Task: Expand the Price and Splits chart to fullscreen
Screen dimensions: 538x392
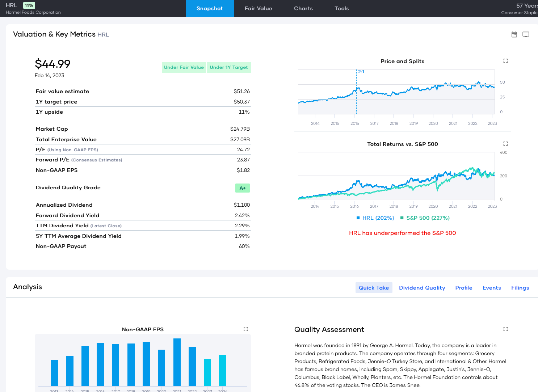Action: pos(505,61)
